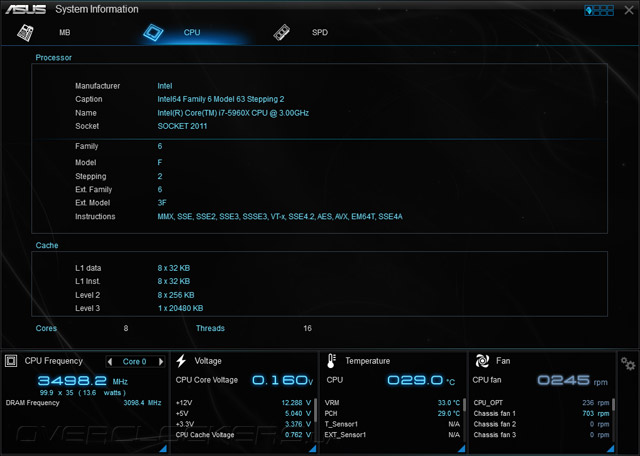Viewport: 640px width, 456px height.
Task: Click the VRM 33.0 °C reading
Action: tap(449, 403)
